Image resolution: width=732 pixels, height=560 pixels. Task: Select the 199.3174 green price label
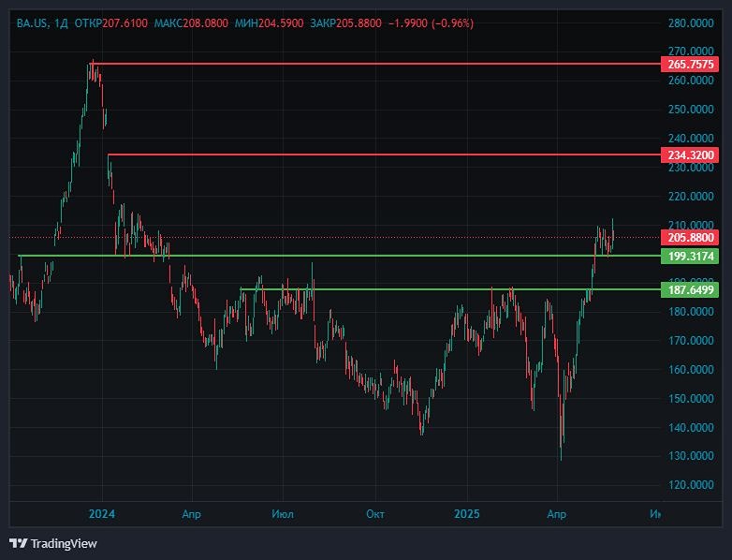click(690, 256)
